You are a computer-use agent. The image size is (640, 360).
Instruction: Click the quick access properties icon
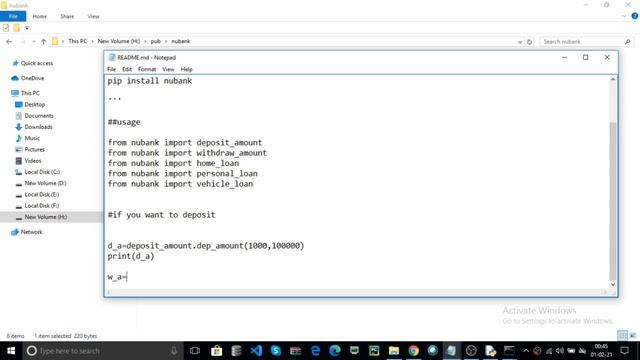point(6,28)
